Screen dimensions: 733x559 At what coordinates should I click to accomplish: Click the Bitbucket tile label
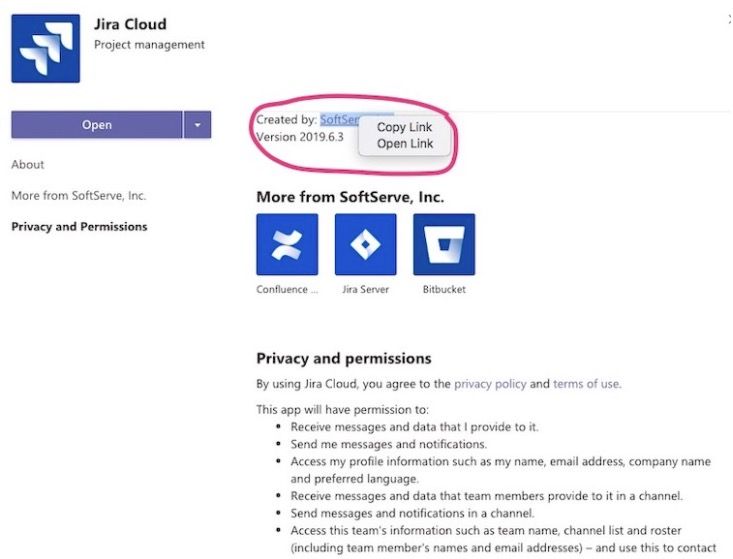point(444,289)
